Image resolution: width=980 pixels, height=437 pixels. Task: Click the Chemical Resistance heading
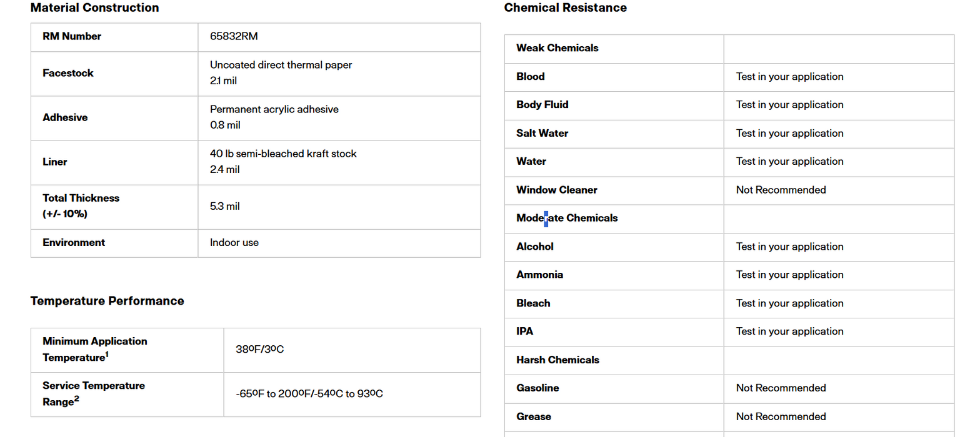[565, 8]
